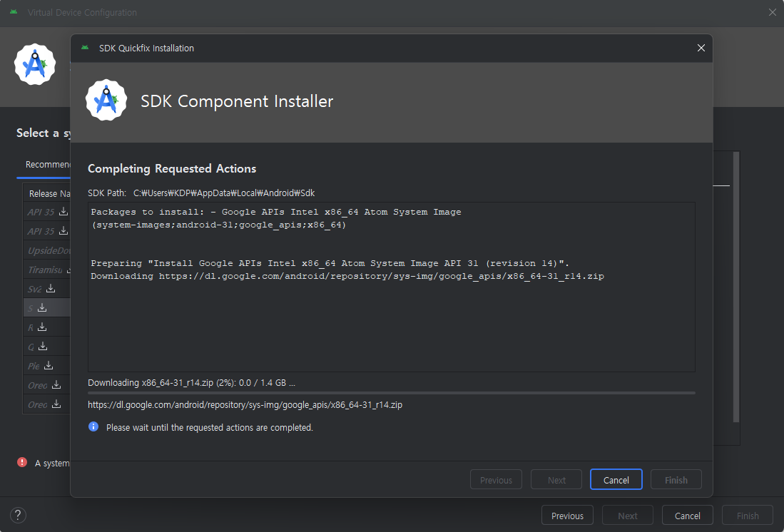Select the Tiramisu row in release list
This screenshot has height=532, width=784.
[47, 270]
